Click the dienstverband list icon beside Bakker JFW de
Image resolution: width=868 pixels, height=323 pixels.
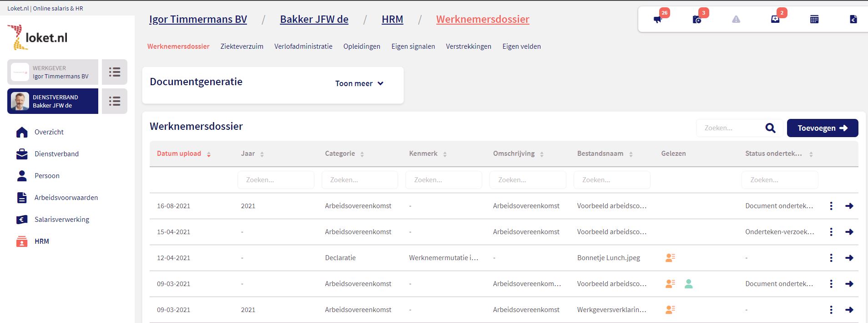(x=115, y=101)
